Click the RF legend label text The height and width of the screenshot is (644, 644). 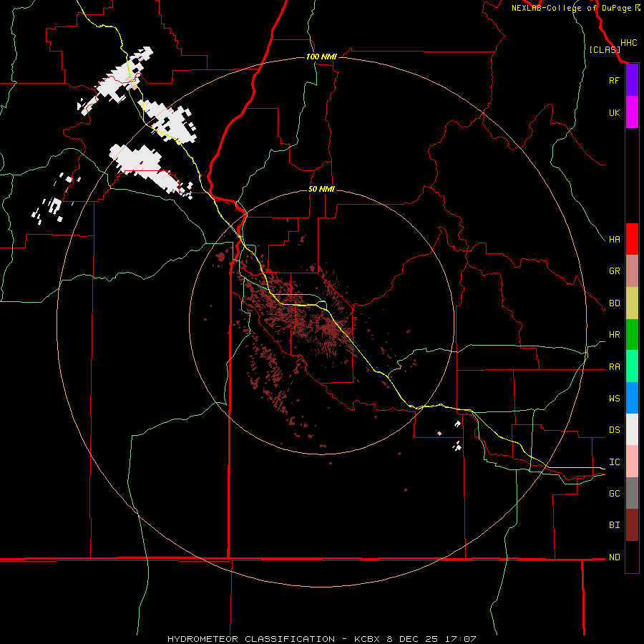(x=614, y=80)
